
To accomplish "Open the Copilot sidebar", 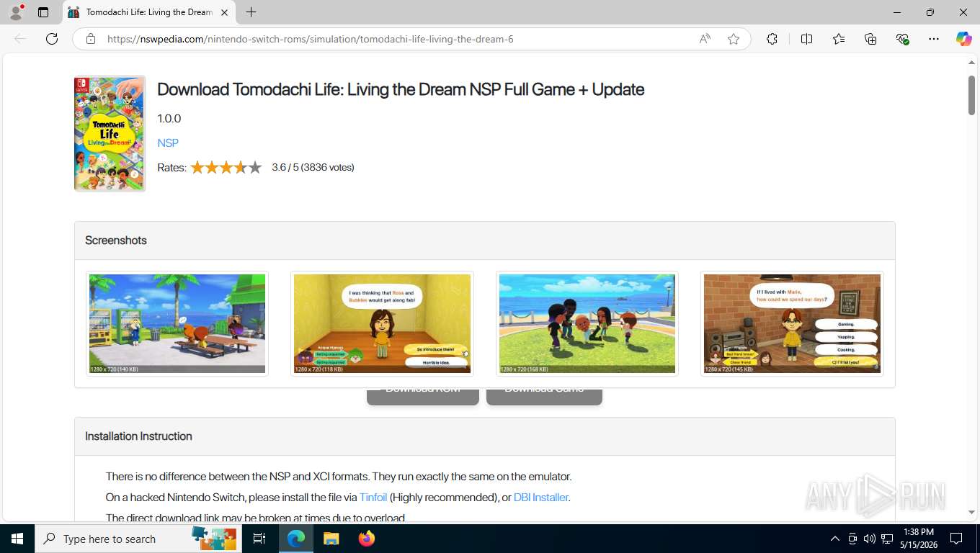I will tap(963, 39).
